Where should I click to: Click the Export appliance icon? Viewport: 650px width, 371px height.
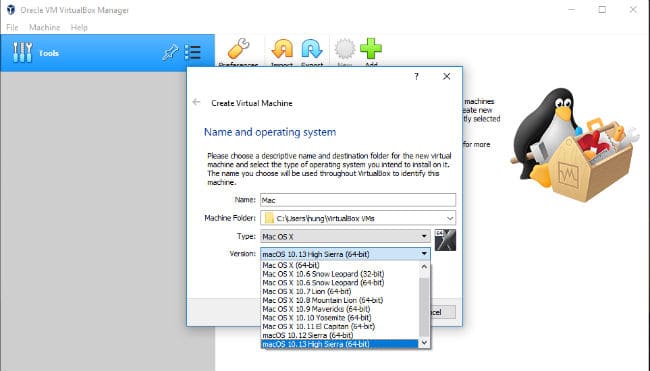312,48
